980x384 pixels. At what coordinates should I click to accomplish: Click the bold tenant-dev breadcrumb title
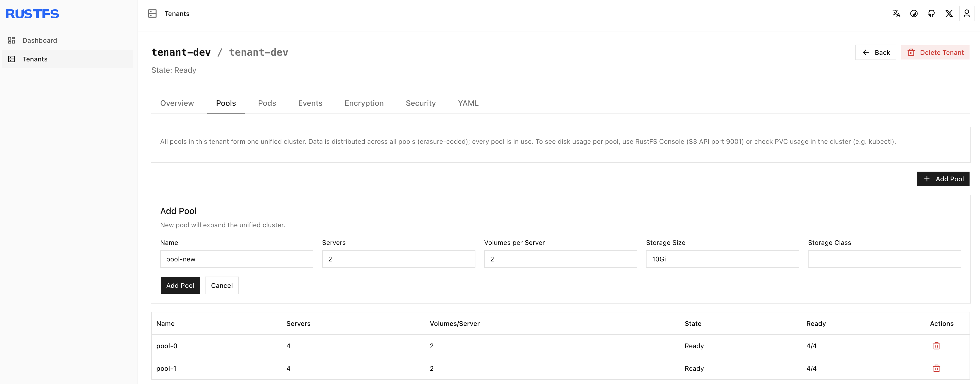pos(181,53)
